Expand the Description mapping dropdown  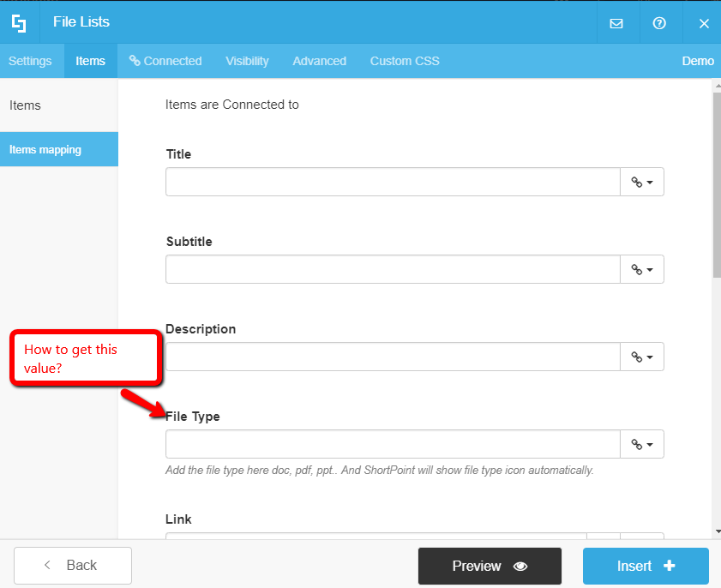(x=649, y=357)
